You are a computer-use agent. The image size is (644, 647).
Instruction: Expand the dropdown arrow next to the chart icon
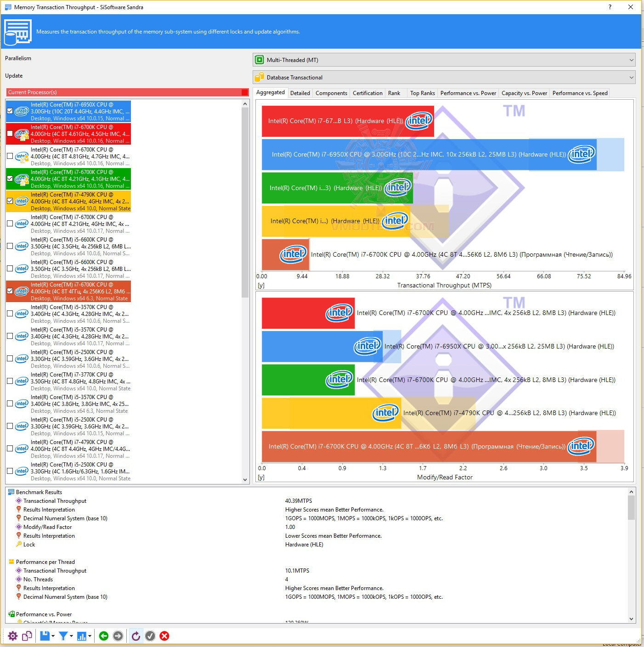(90, 636)
